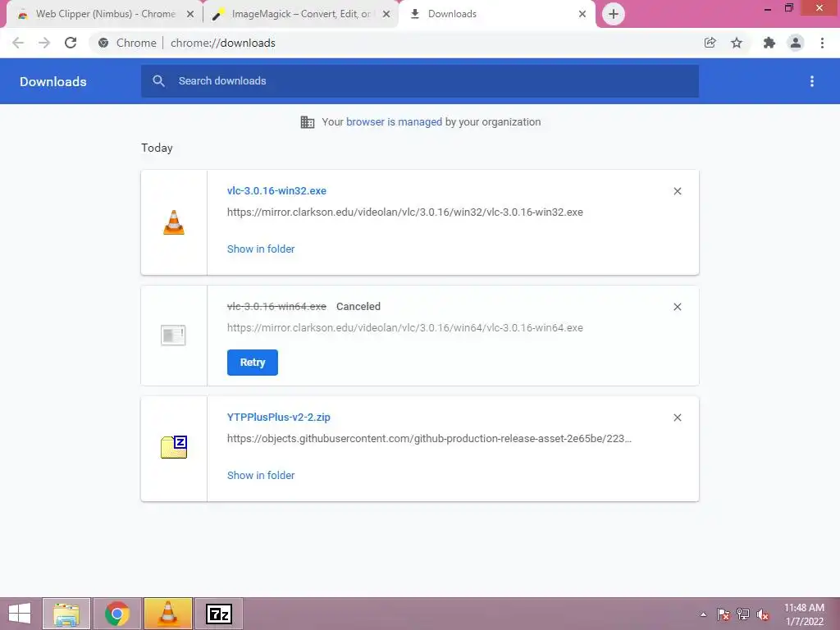Screen dimensions: 840x630
Task: Switch to ImageMagick tab
Action: [300, 14]
